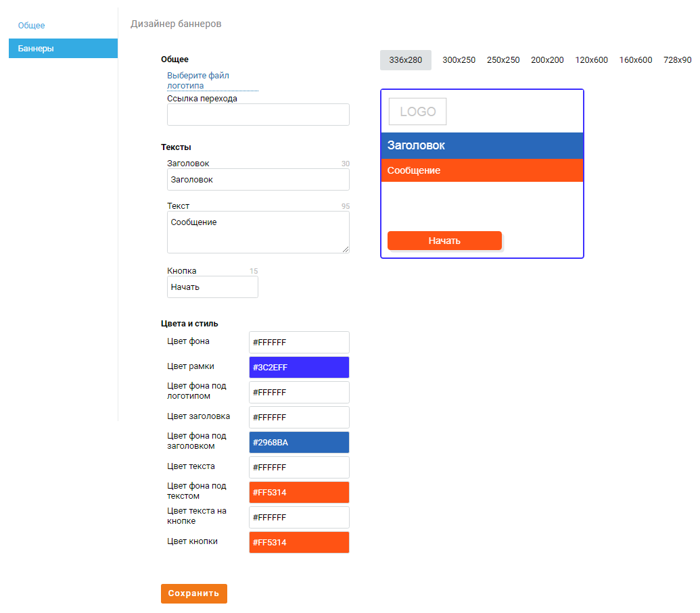Edit the Цвет фона под логотипом color
Viewport: 700px width, 613px height.
pyautogui.click(x=299, y=392)
